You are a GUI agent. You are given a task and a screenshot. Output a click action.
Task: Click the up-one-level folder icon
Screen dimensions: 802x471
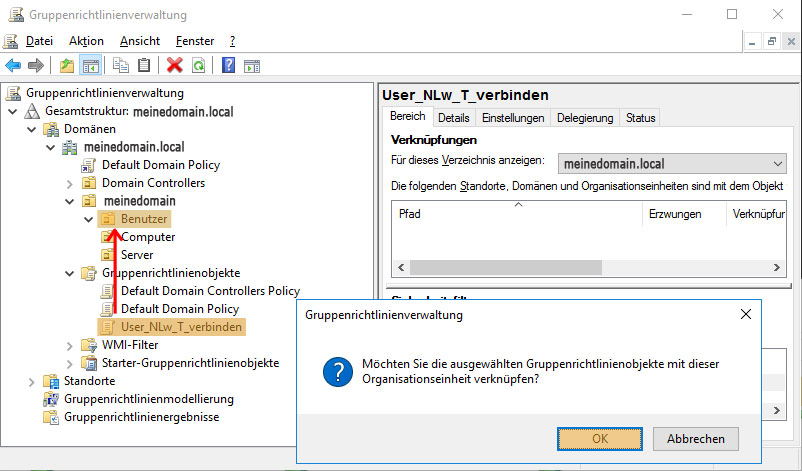pyautogui.click(x=67, y=66)
